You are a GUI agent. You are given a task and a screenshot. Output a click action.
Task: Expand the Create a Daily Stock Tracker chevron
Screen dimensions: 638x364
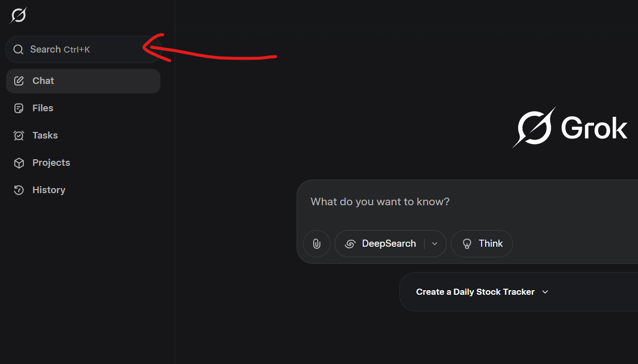[545, 292]
